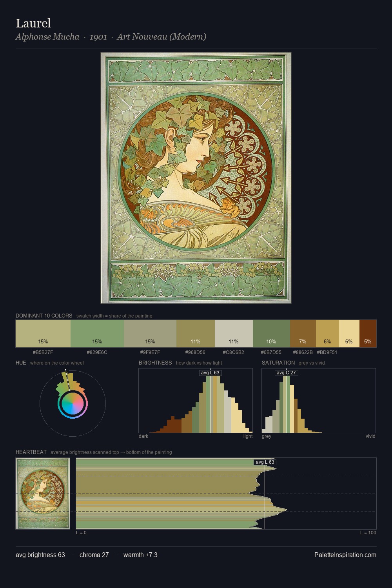Click the hex code '#6B7D55'
Image resolution: width=392 pixels, height=588 pixels.
[271, 352]
